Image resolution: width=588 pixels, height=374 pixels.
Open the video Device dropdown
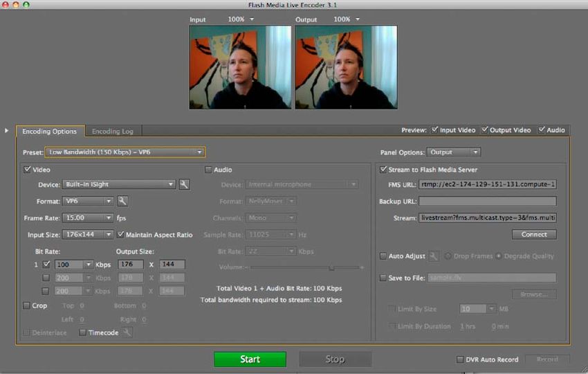click(x=119, y=184)
